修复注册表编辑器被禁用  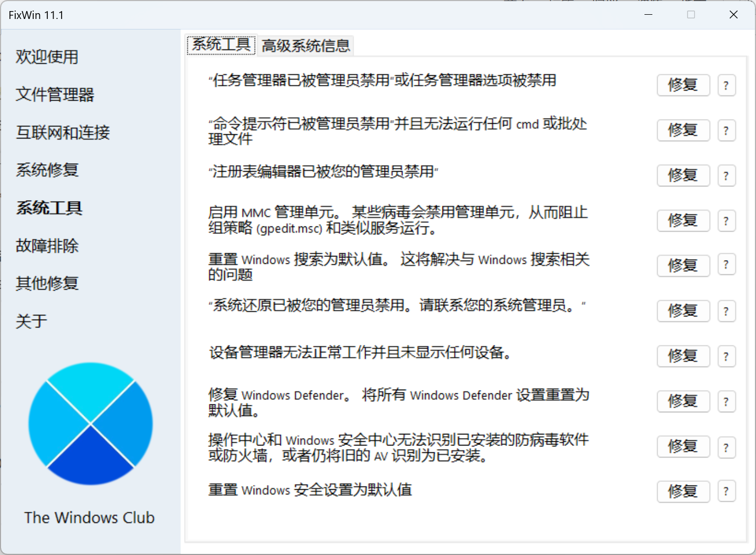(683, 175)
